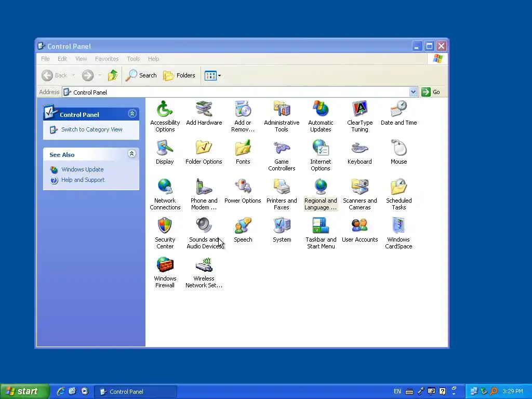Toggle the Folders toolbar button

pyautogui.click(x=179, y=75)
